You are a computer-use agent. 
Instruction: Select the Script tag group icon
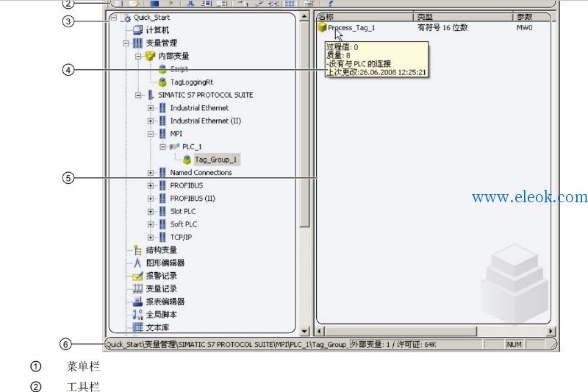[x=162, y=69]
